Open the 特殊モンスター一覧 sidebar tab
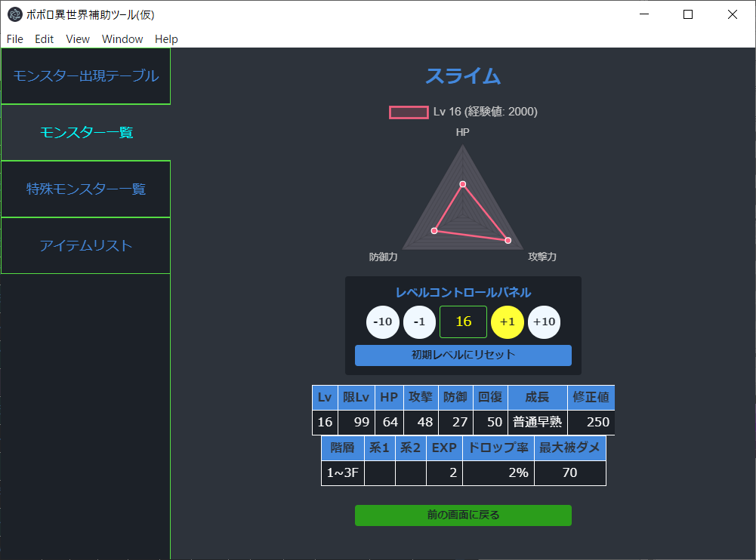Screen dimensions: 756x560 [86, 189]
